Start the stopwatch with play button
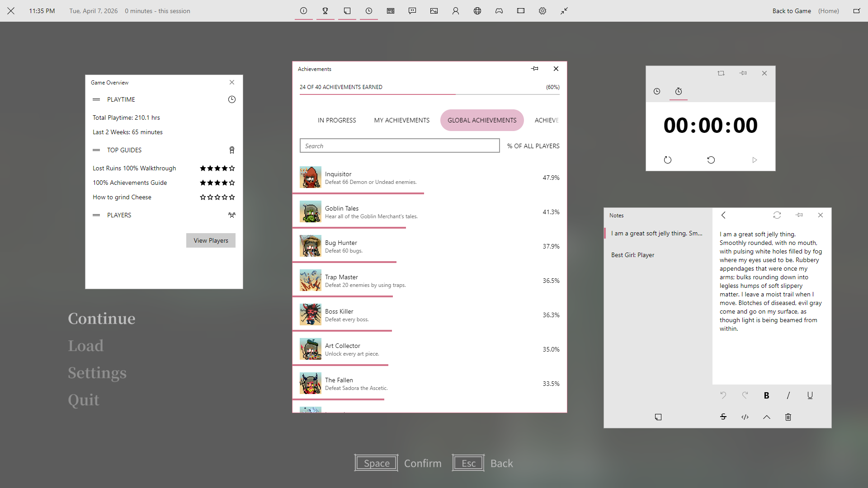This screenshot has width=868, height=488. tap(754, 160)
